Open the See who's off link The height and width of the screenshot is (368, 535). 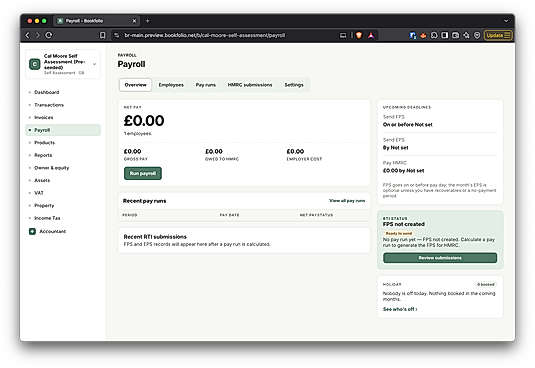coord(400,309)
